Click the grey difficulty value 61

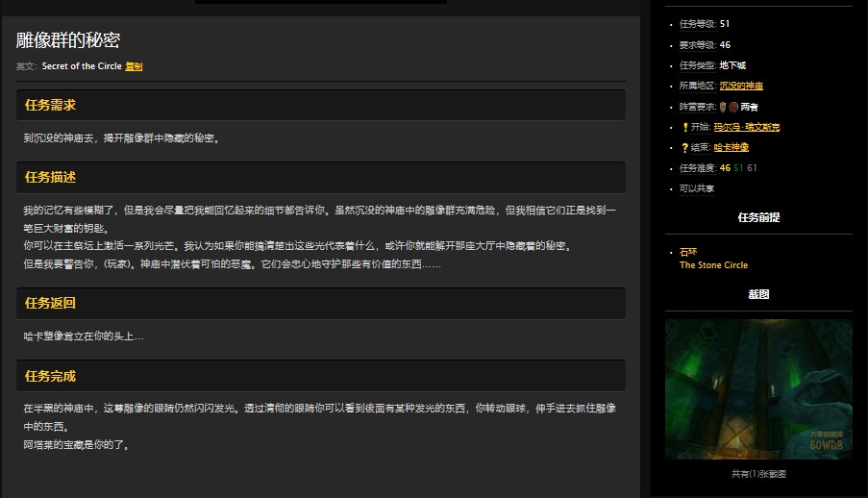coord(752,168)
